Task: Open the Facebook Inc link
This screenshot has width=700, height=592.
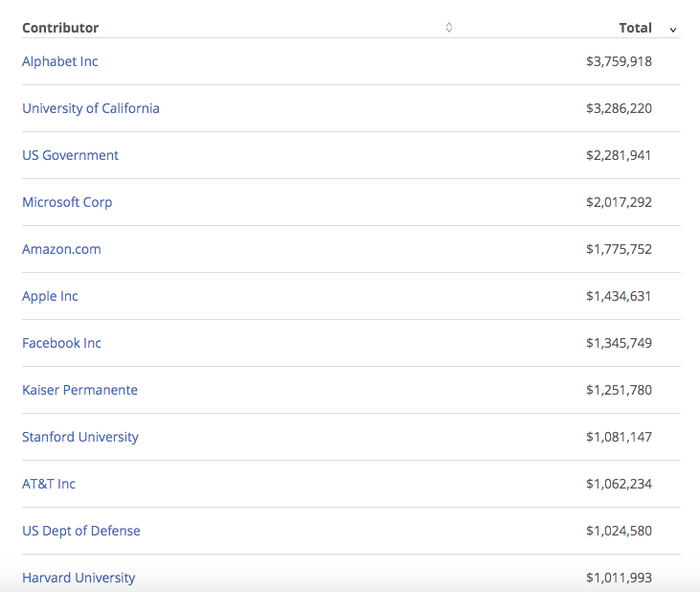Action: (61, 343)
